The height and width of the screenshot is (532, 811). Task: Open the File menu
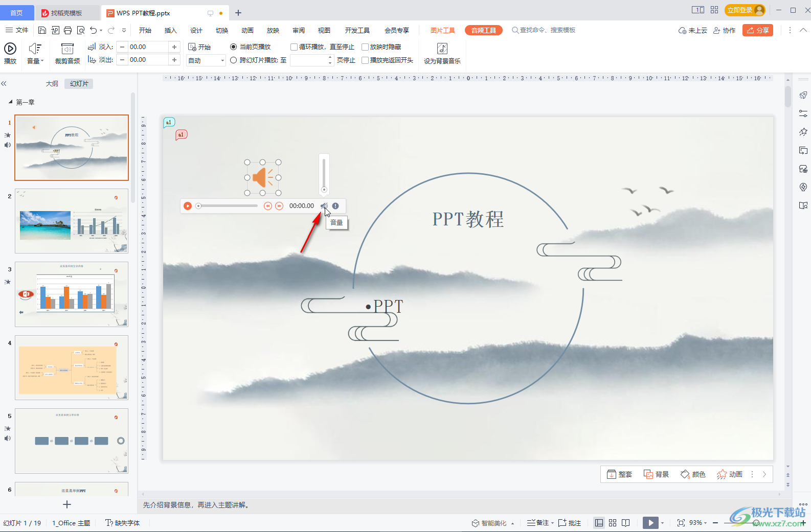pyautogui.click(x=17, y=30)
